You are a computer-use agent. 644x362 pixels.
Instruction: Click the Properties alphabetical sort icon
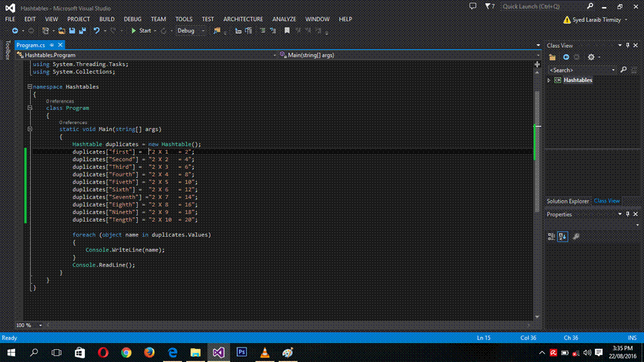[x=563, y=237]
